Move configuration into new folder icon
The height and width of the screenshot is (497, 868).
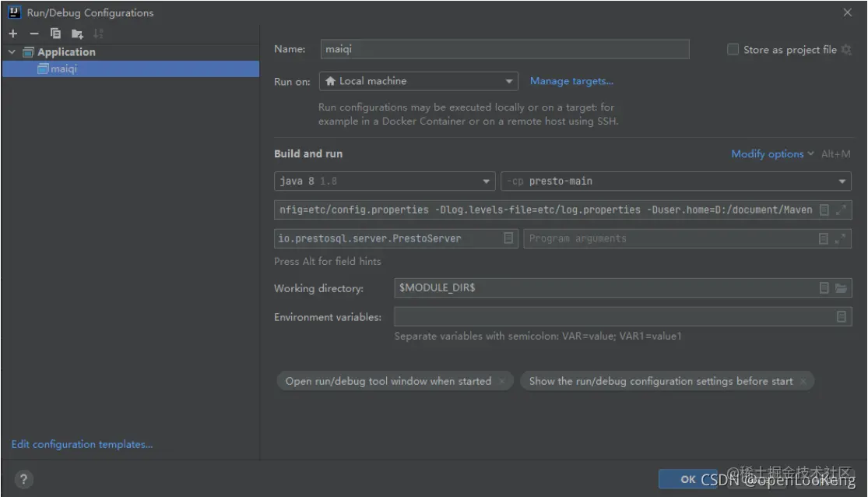click(77, 33)
